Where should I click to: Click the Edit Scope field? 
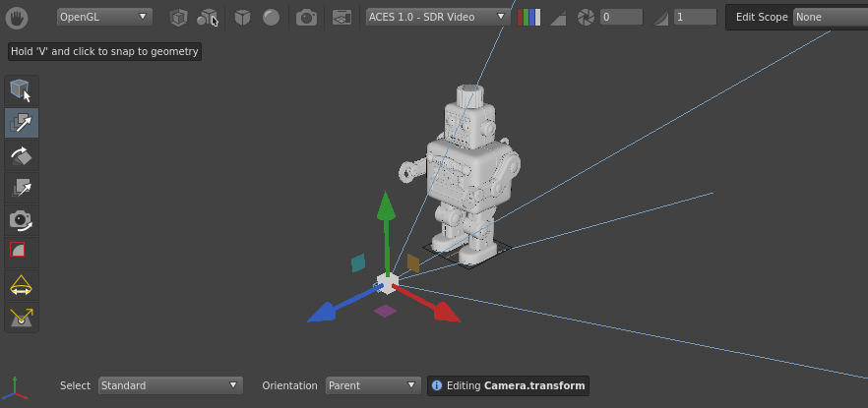(x=829, y=17)
